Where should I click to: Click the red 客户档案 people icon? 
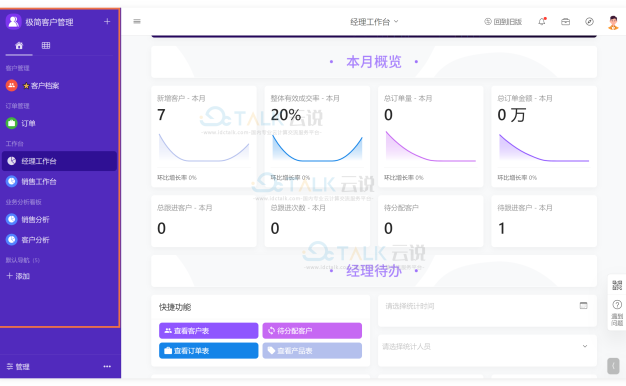click(x=12, y=85)
